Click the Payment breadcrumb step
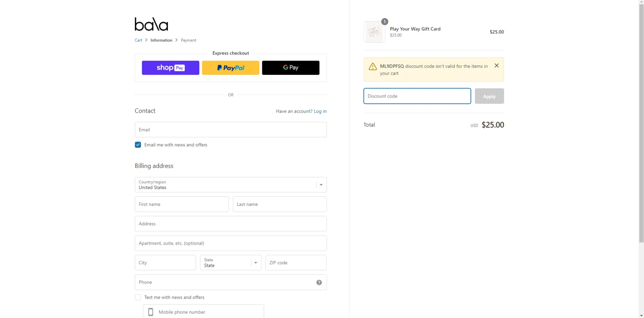Image resolution: width=644 pixels, height=318 pixels. 188,40
